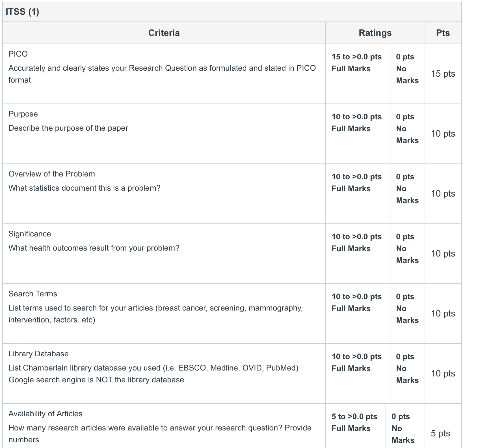Choose Full Marks for Purpose criterion
Image resolution: width=480 pixels, height=448 pixels.
point(358,134)
